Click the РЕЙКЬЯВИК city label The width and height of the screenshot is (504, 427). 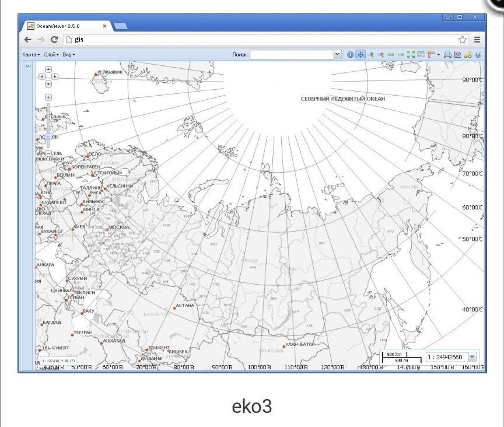point(110,72)
